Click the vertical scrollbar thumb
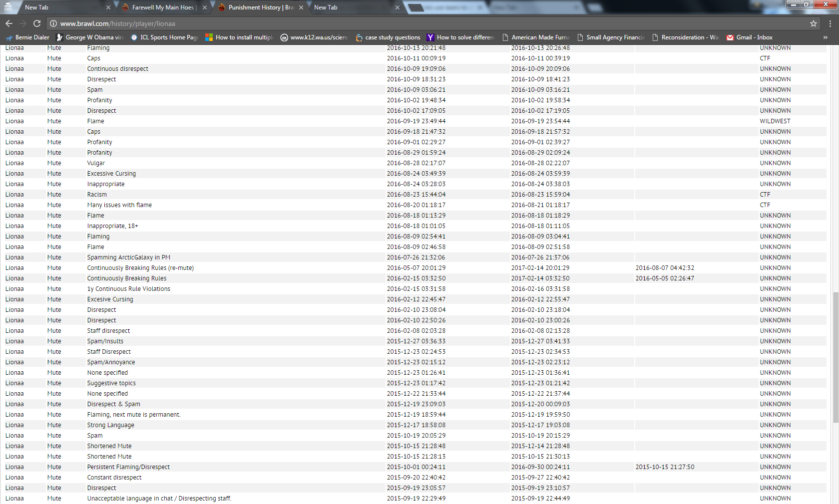Viewport: 839px width, 504px height. 836,357
